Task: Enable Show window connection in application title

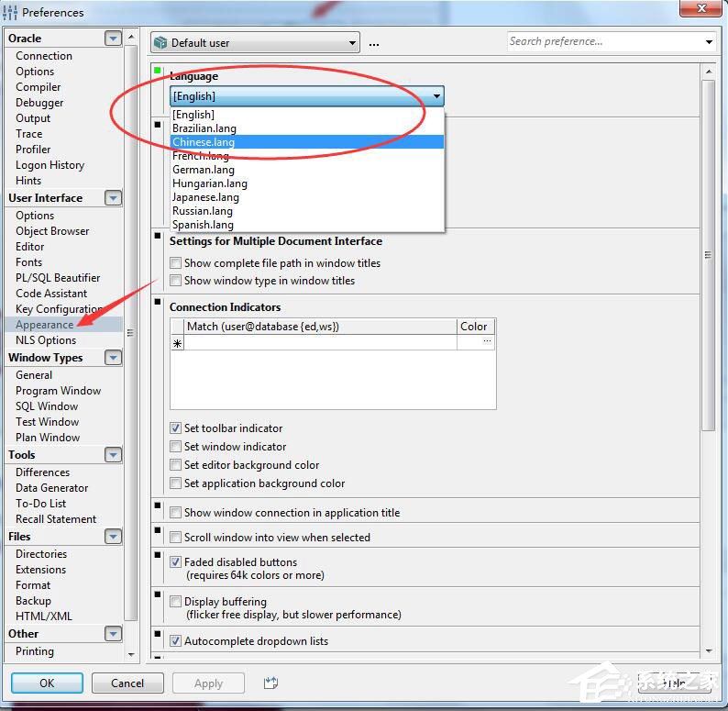Action: click(175, 513)
